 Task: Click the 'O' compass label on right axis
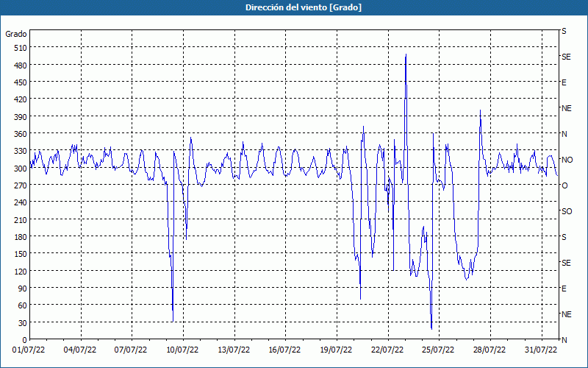pyautogui.click(x=564, y=186)
